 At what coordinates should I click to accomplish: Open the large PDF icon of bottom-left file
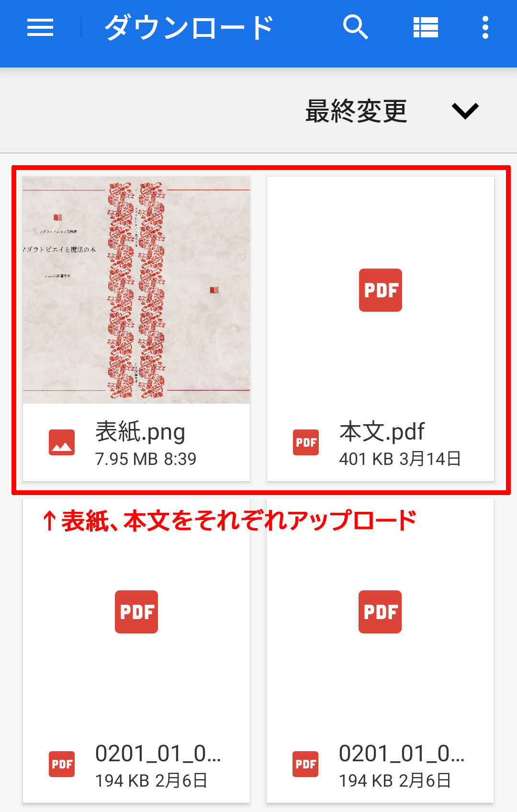(136, 612)
